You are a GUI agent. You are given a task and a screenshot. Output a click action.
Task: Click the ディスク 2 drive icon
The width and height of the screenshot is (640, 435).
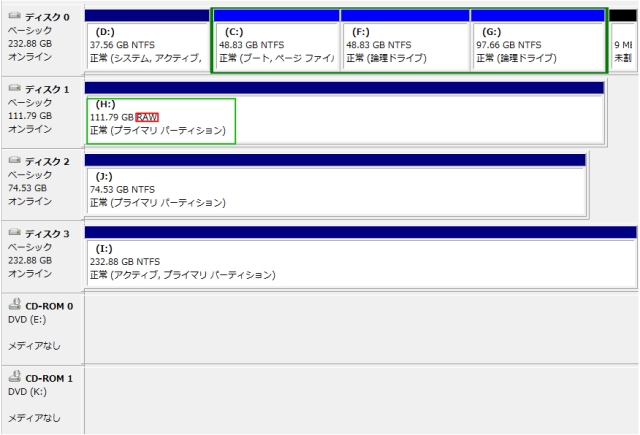click(14, 160)
